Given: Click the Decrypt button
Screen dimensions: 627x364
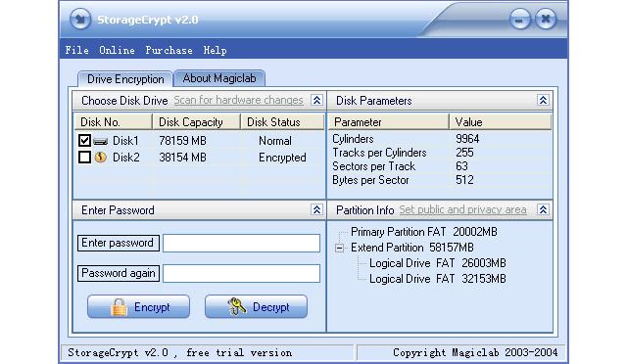Looking at the screenshot, I should 256,307.
